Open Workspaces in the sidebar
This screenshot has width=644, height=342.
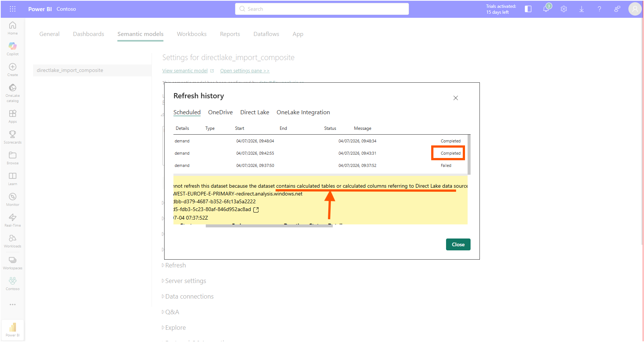[x=13, y=263]
